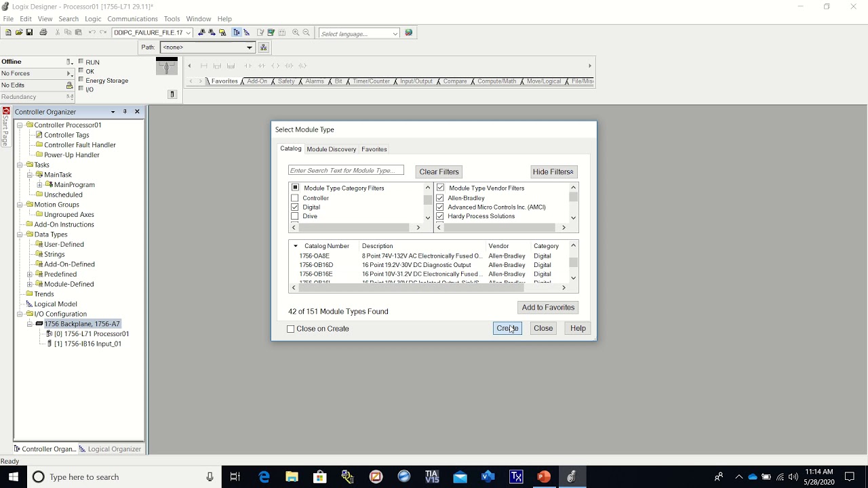The width and height of the screenshot is (868, 488).
Task: Open File Explorer from the taskbar
Action: 292,476
